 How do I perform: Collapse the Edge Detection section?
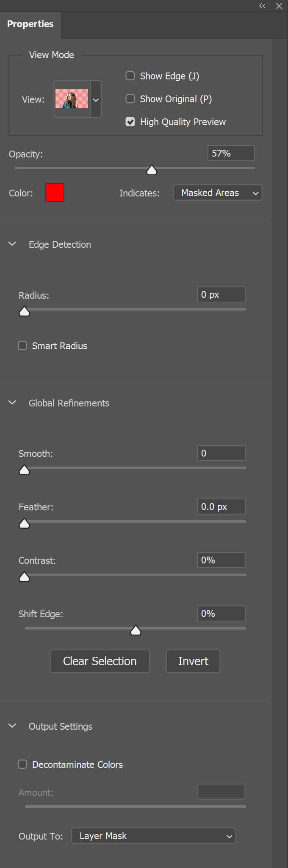[x=12, y=244]
